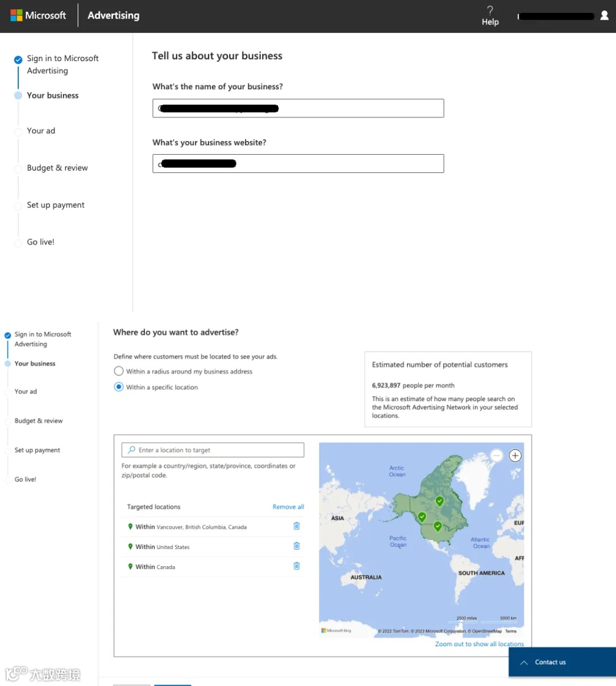Click Set up payment in lower sidebar
This screenshot has width=616, height=686.
coord(37,450)
